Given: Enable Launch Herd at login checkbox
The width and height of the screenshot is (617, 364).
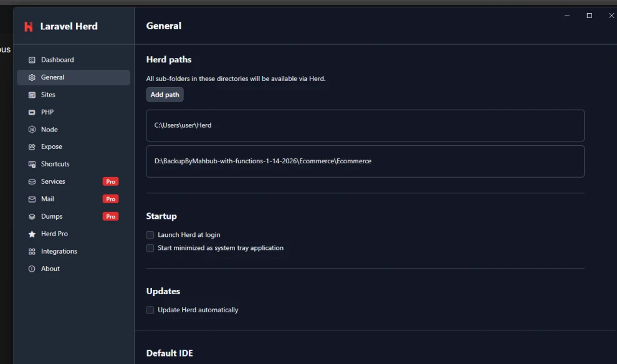Looking at the screenshot, I should 150,235.
